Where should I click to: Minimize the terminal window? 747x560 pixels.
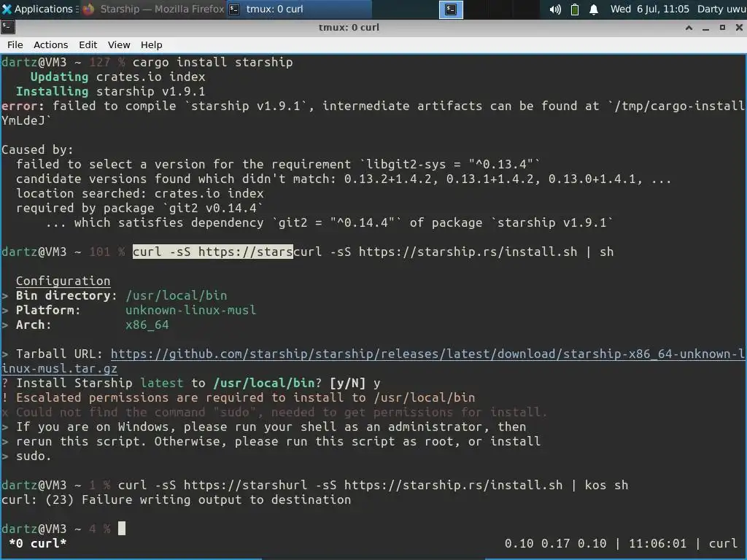click(x=705, y=28)
